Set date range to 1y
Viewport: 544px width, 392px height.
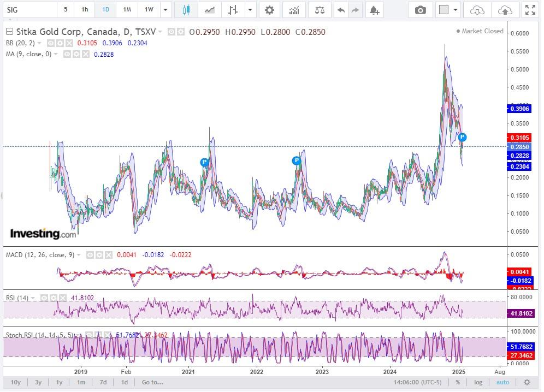coord(60,382)
